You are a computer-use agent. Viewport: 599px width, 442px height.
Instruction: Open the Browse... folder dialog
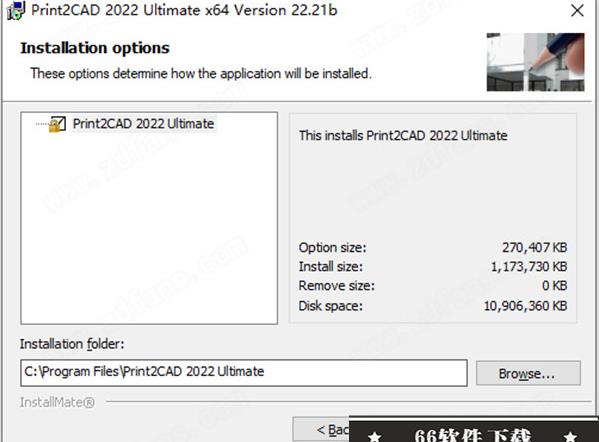(528, 373)
